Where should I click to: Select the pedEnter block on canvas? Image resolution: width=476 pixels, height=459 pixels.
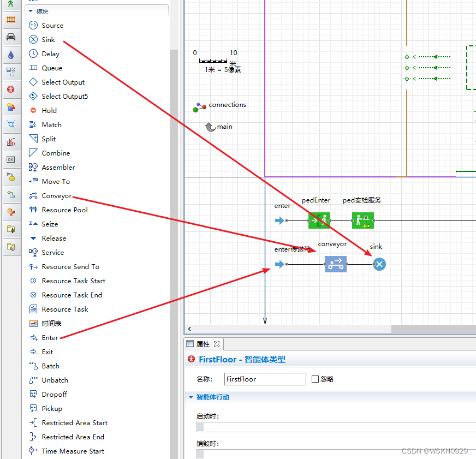tap(319, 220)
